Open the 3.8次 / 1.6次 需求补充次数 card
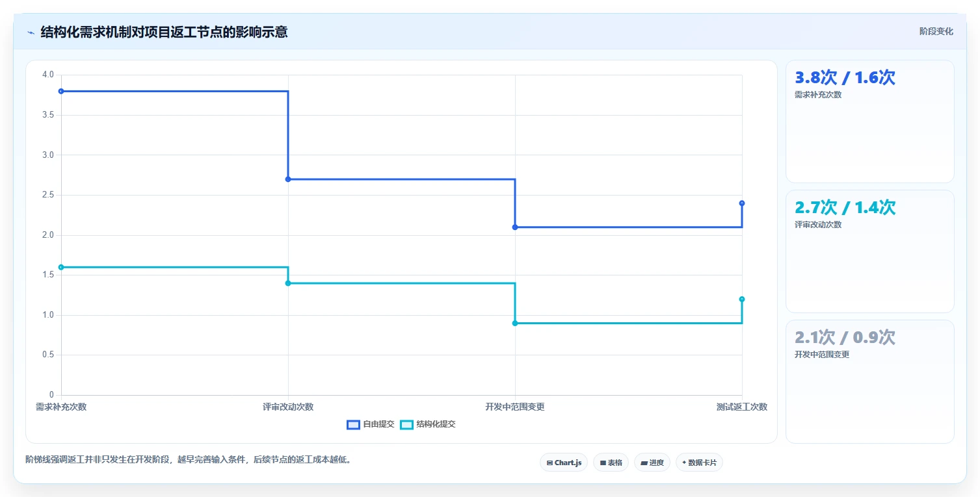 tap(870, 121)
